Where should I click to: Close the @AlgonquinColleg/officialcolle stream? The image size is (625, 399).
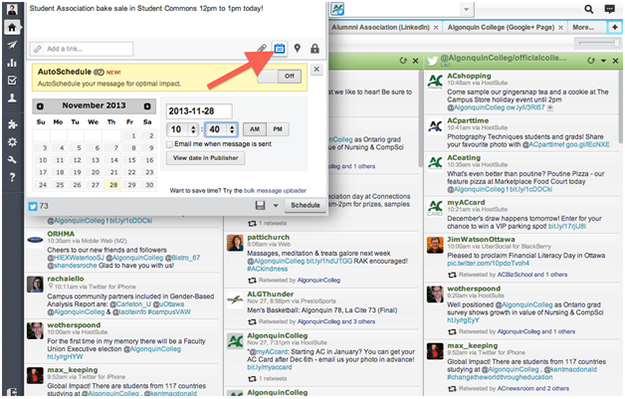615,61
